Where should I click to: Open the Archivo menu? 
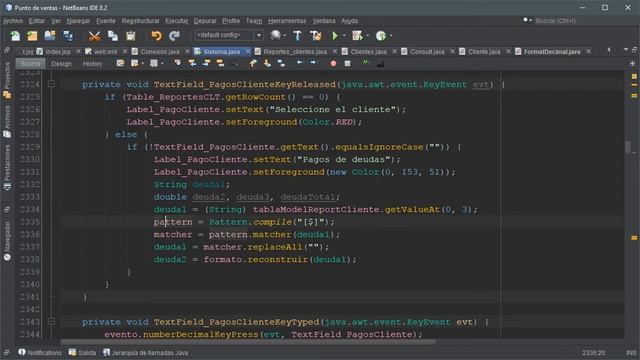click(x=13, y=21)
